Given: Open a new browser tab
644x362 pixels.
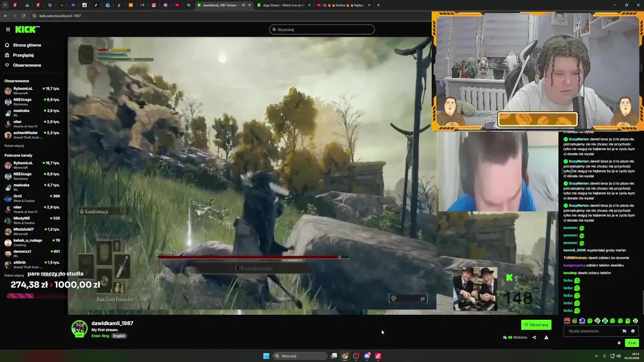Looking at the screenshot, I should pos(378,5).
